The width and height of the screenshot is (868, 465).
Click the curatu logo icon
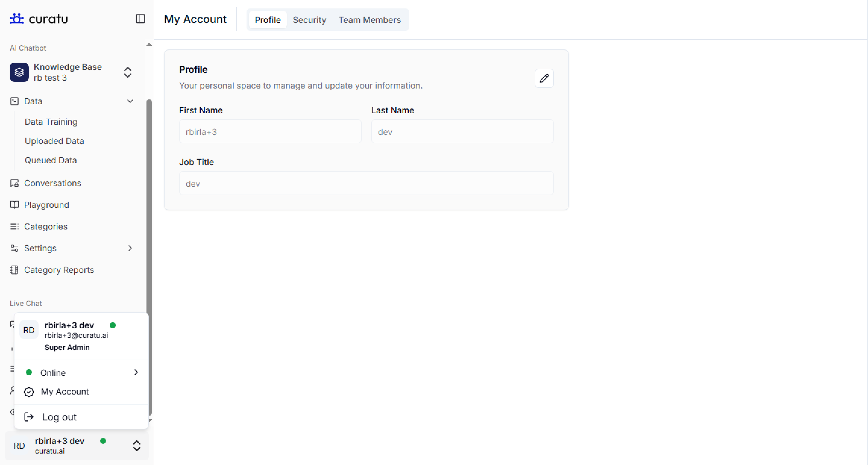17,18
